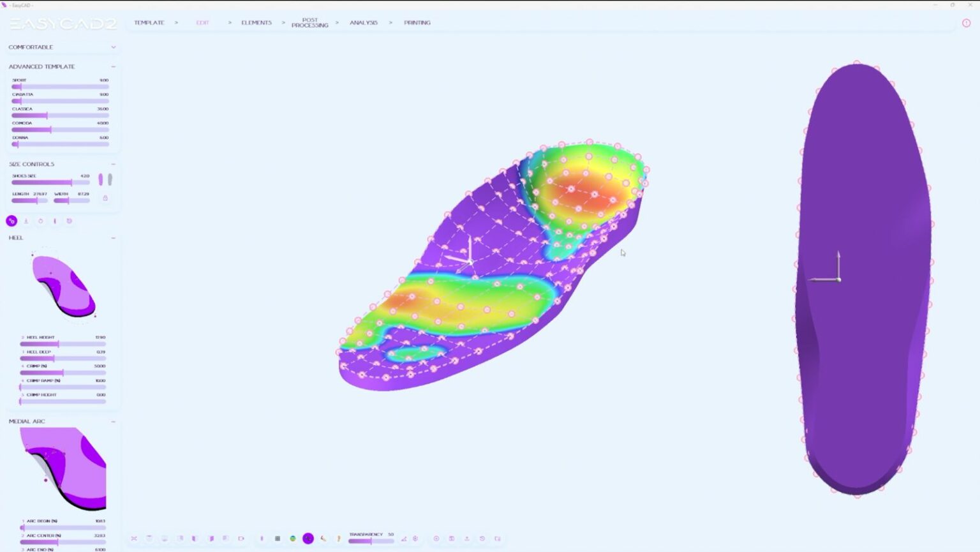Activate the brush tool in bottom toolbar
The height and width of the screenshot is (552, 980).
pyautogui.click(x=323, y=539)
